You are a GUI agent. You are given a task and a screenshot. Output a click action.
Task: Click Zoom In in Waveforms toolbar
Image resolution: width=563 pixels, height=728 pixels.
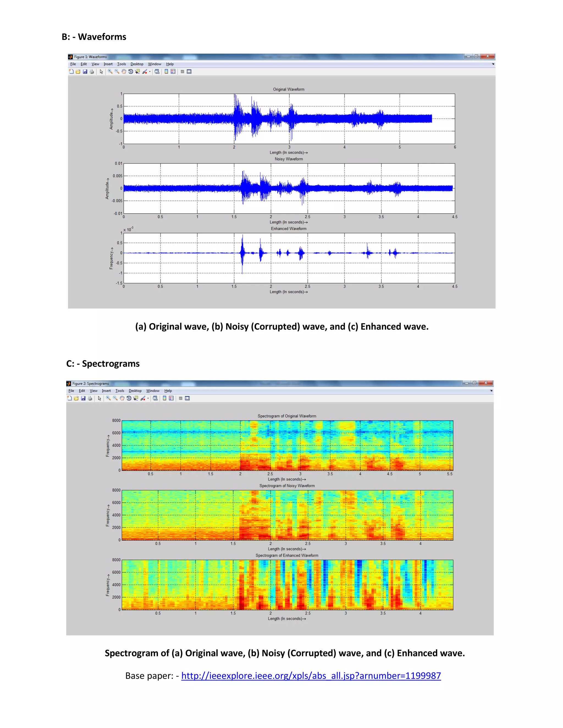[x=110, y=72]
